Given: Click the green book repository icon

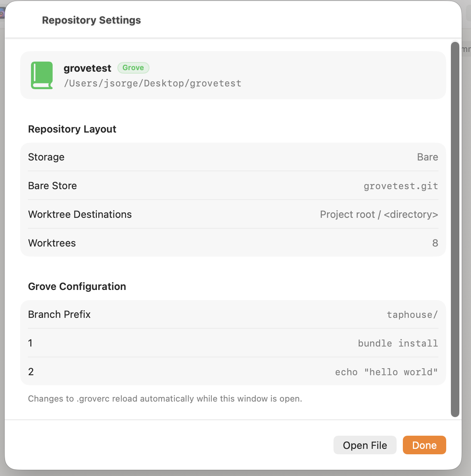Looking at the screenshot, I should tap(42, 75).
